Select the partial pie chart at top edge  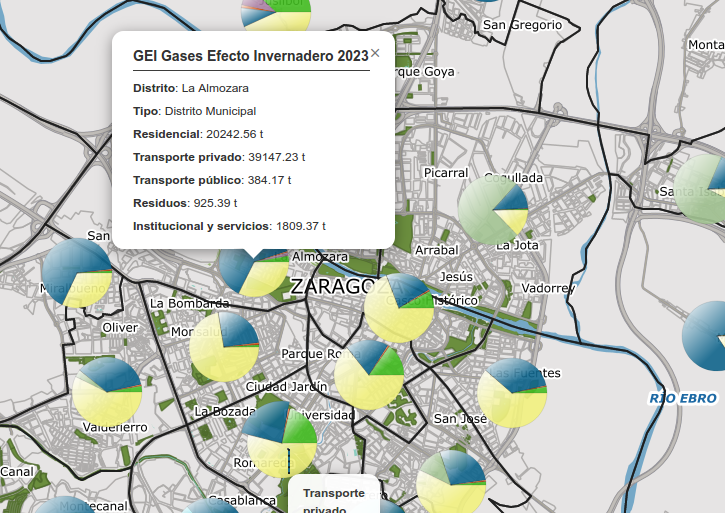277,10
